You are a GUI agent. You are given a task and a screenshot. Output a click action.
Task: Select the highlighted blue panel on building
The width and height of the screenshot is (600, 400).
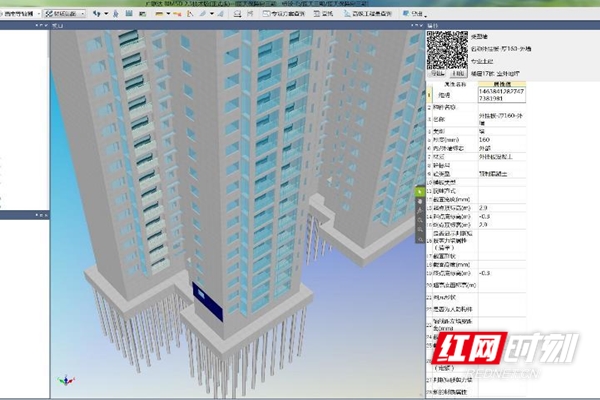(x=203, y=299)
